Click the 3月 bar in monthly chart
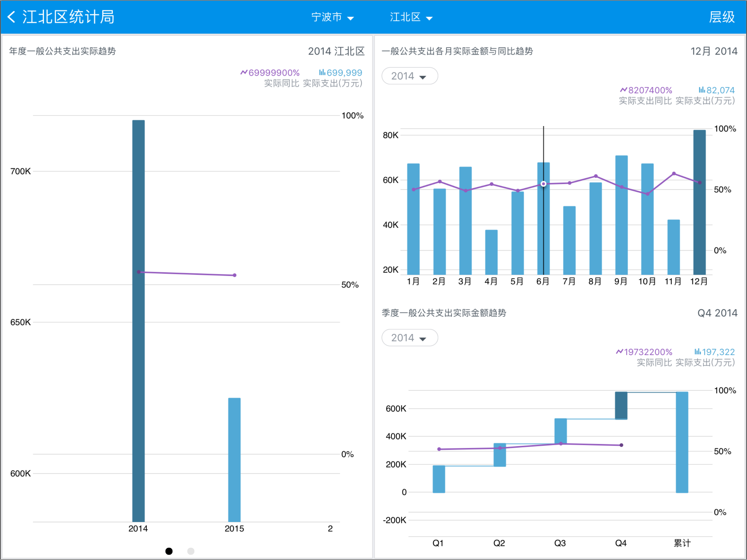This screenshot has height=560, width=747. (x=465, y=221)
